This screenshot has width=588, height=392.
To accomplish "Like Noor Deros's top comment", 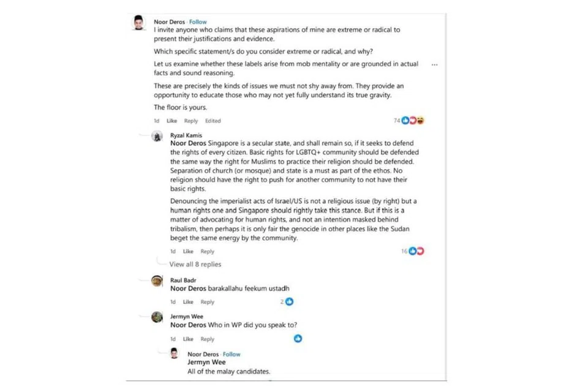I will coord(171,121).
